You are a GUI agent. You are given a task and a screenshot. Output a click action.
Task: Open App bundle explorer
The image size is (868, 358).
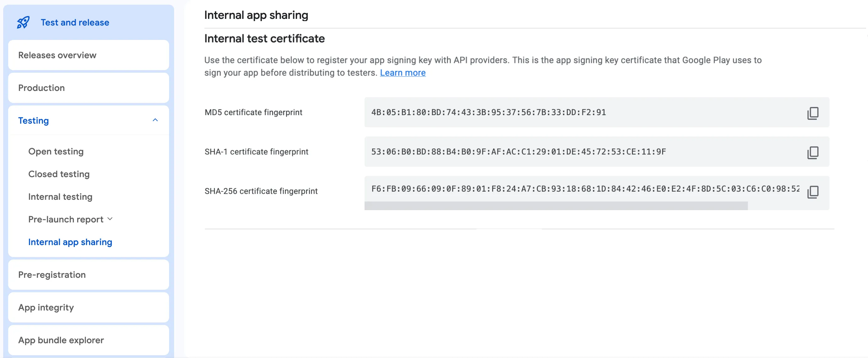[61, 340]
